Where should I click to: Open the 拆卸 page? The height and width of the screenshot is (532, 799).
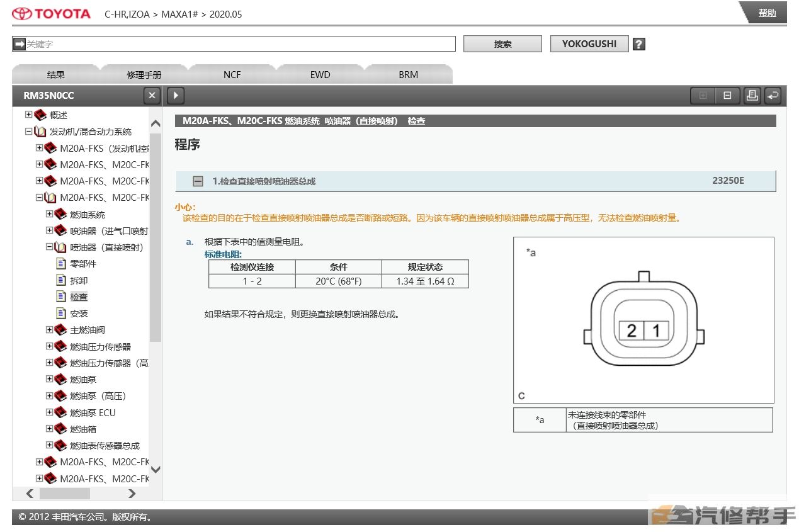[79, 280]
